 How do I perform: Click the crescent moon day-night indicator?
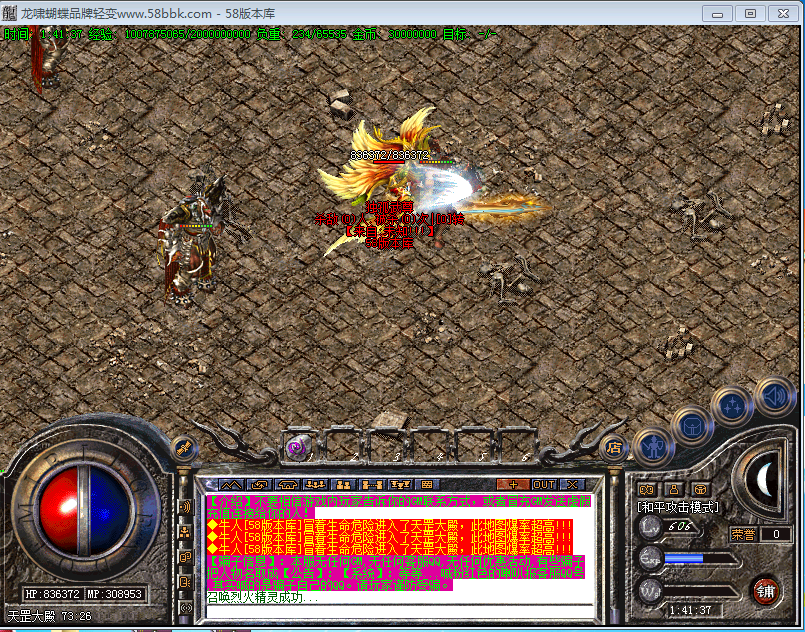(765, 479)
